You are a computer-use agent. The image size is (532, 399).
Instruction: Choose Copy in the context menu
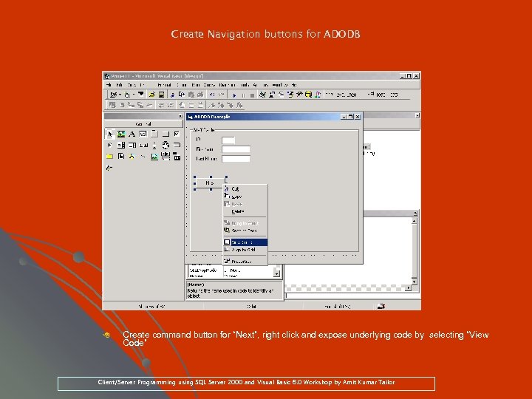pos(245,197)
